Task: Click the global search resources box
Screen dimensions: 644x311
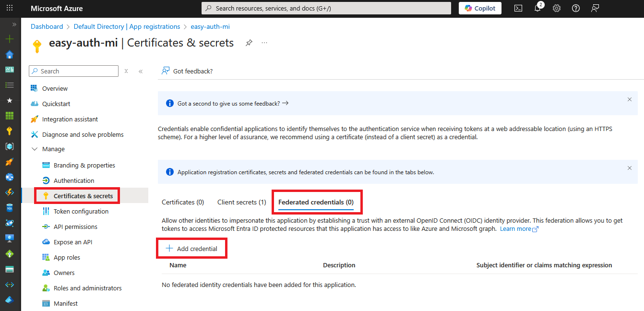Action: point(326,8)
